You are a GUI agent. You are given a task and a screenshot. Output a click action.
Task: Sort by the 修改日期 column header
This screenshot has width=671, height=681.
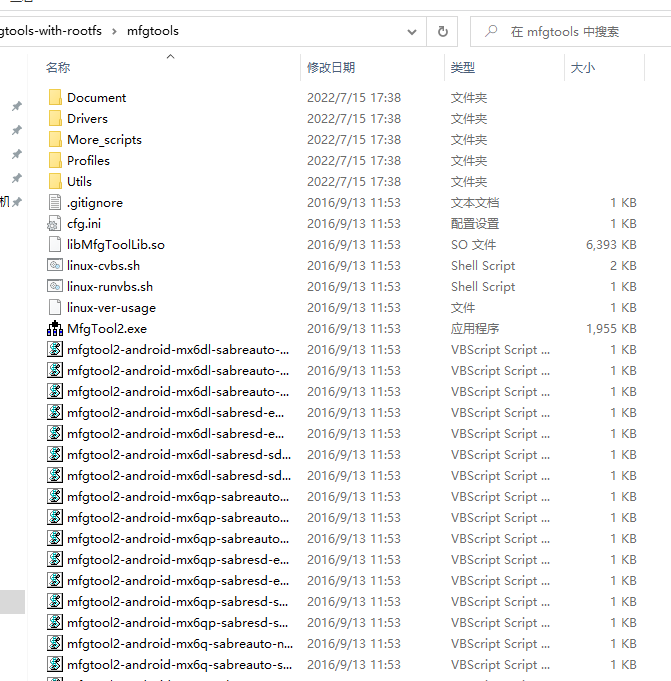point(331,67)
